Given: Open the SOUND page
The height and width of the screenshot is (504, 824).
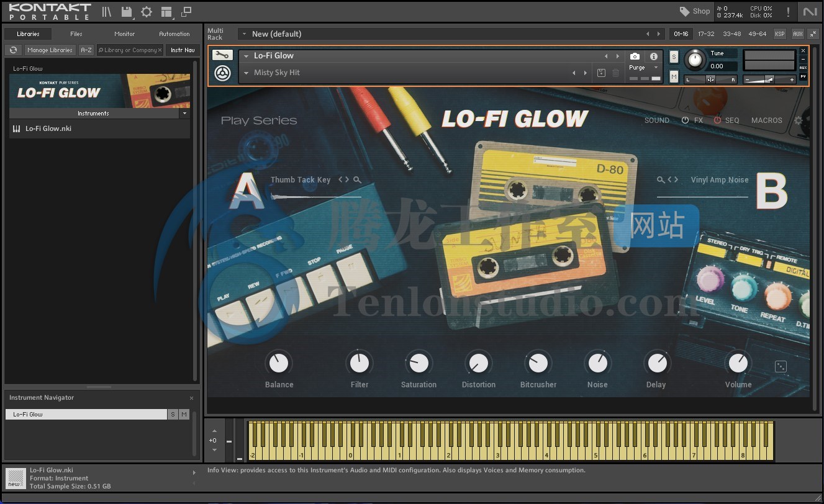Looking at the screenshot, I should point(657,120).
